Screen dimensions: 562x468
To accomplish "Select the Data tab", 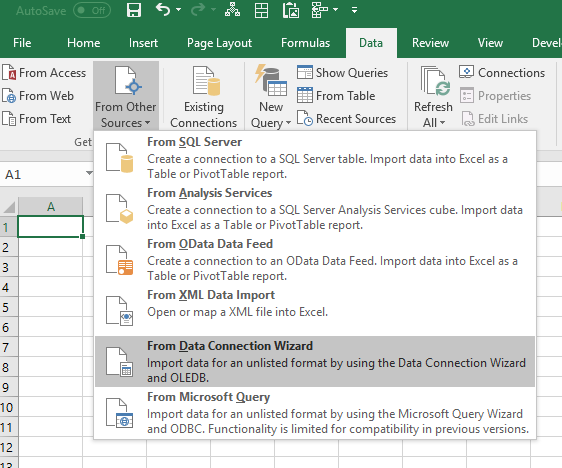I will (x=371, y=43).
